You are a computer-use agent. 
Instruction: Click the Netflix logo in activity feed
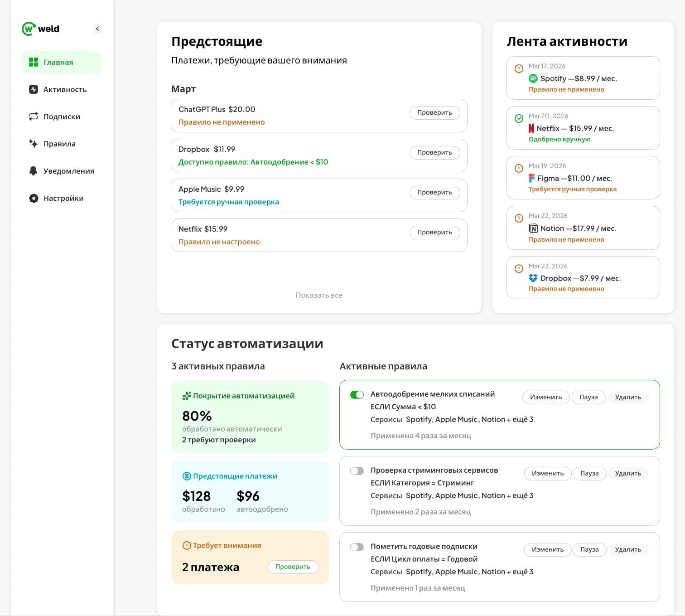point(531,128)
